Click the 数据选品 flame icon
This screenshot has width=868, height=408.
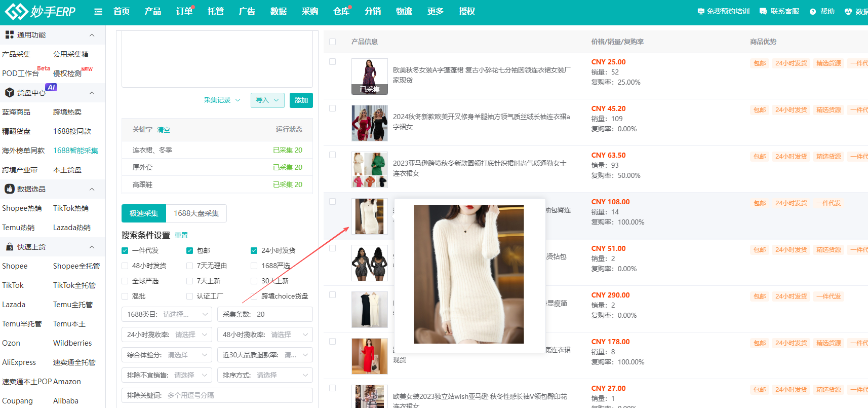9,189
